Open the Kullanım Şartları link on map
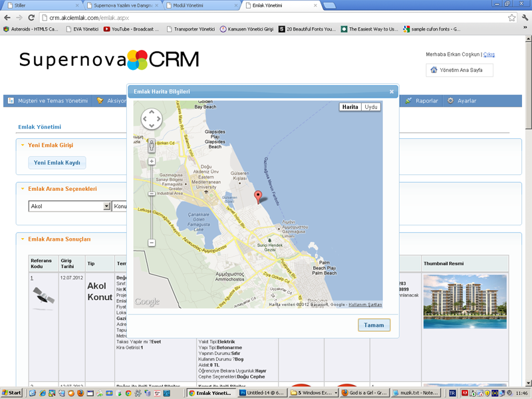 [x=365, y=305]
